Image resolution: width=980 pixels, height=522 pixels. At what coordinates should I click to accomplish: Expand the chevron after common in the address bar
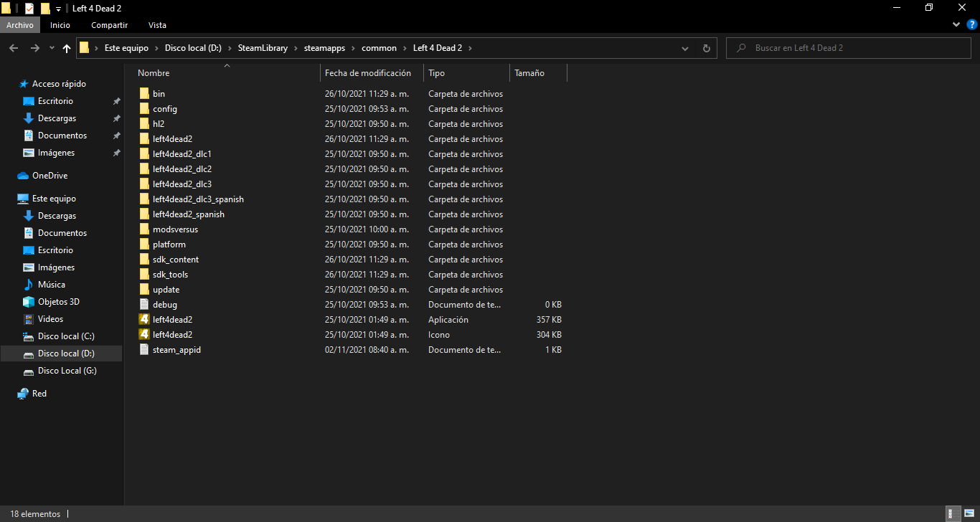pyautogui.click(x=405, y=48)
